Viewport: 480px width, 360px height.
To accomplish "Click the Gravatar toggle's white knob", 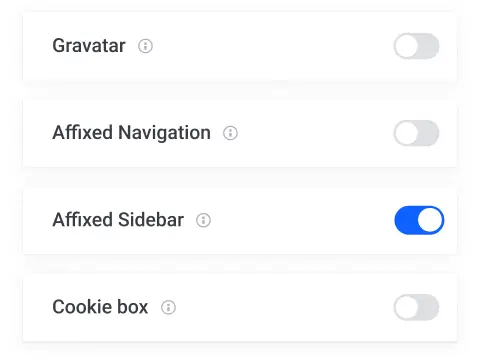I will click(406, 46).
